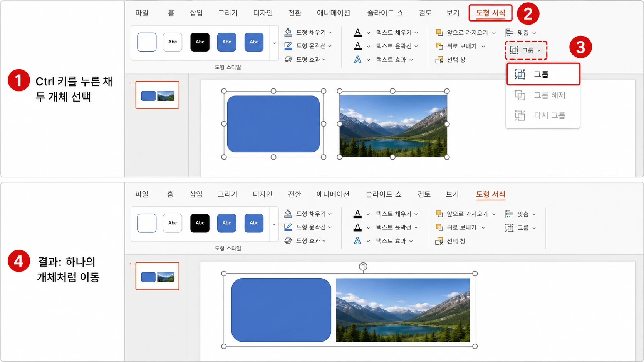Click the mountain lake photo on upper slide

[x=393, y=126]
